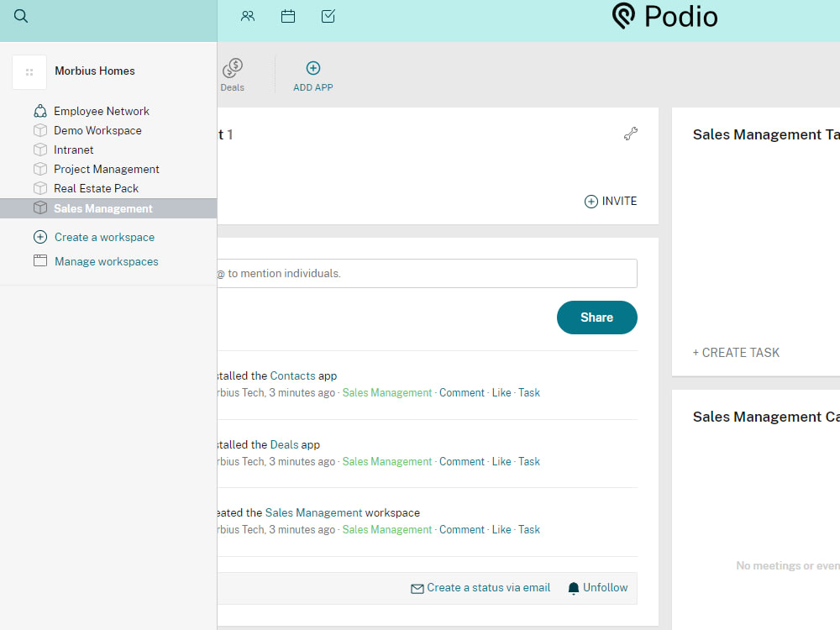Switch to the Intranet workspace

73,150
